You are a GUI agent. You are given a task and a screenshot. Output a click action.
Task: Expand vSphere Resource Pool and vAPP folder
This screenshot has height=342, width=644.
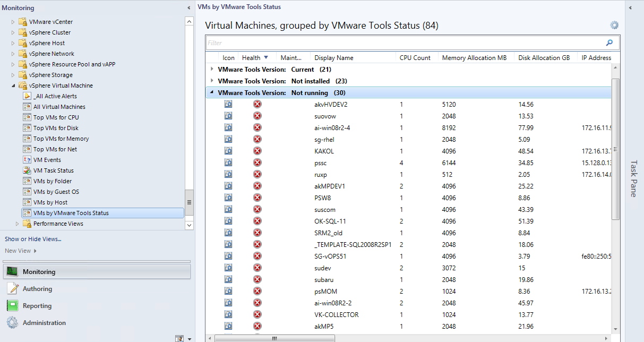pyautogui.click(x=13, y=64)
